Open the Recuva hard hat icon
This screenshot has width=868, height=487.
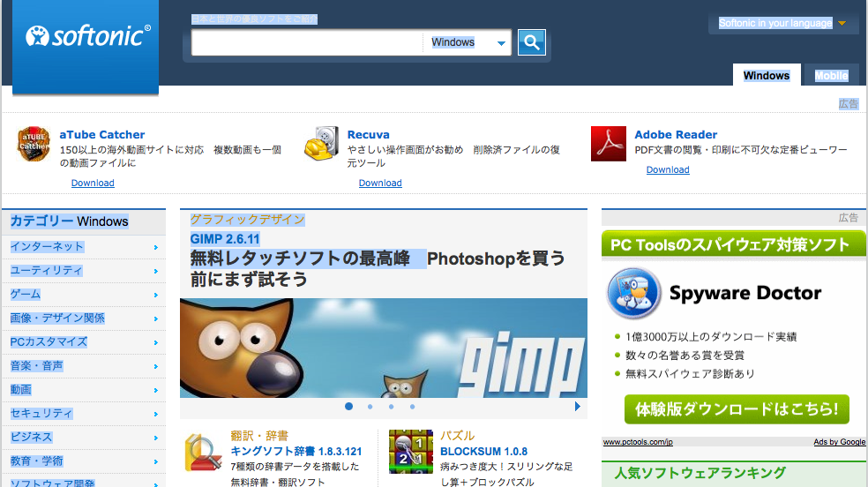(321, 144)
